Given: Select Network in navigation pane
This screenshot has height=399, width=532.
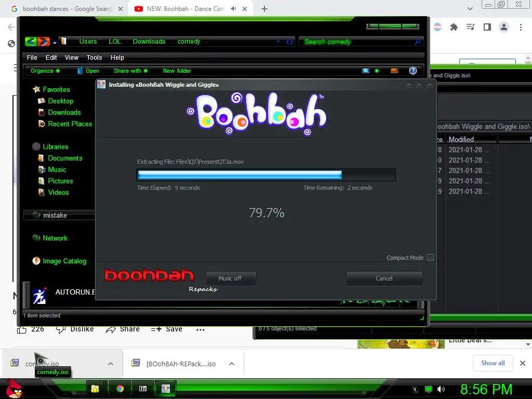Looking at the screenshot, I should (50, 238).
